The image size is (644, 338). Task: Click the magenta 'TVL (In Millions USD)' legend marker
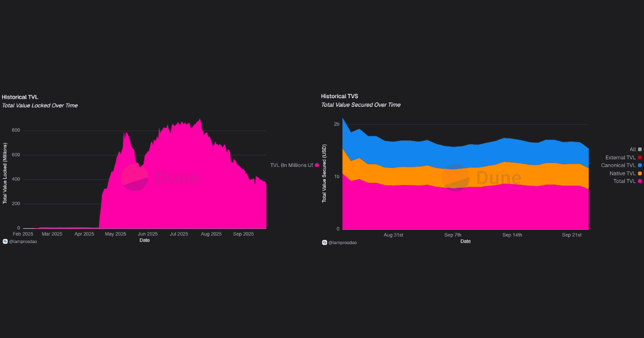[318, 165]
